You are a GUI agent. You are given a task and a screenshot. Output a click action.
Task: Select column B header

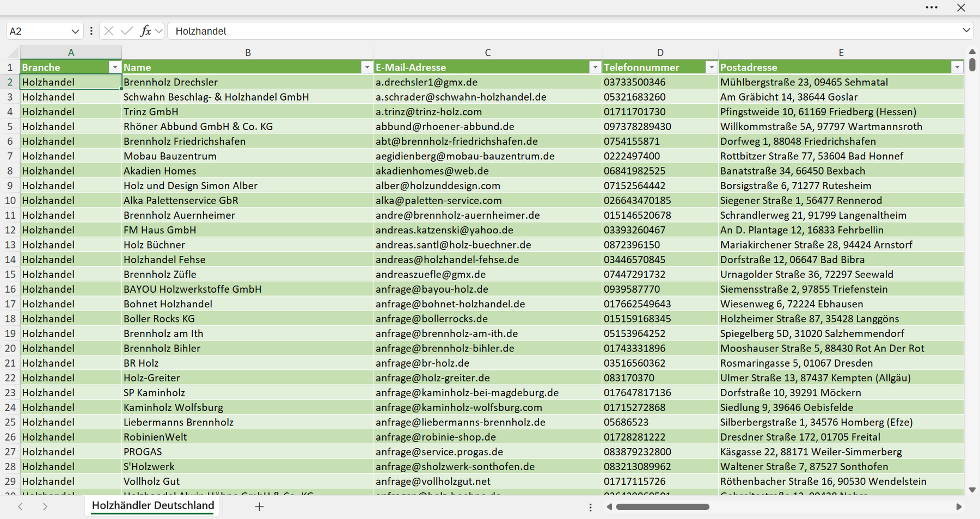tap(248, 52)
